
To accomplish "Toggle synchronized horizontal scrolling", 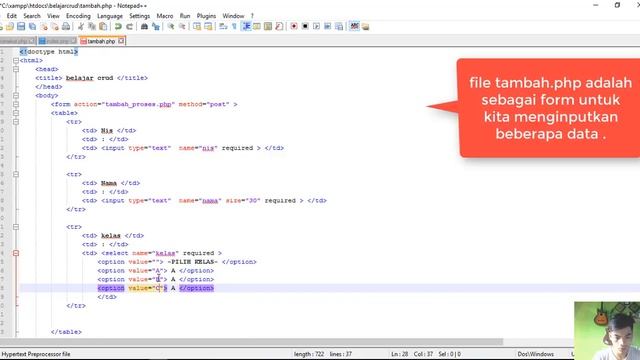I will click(208, 27).
